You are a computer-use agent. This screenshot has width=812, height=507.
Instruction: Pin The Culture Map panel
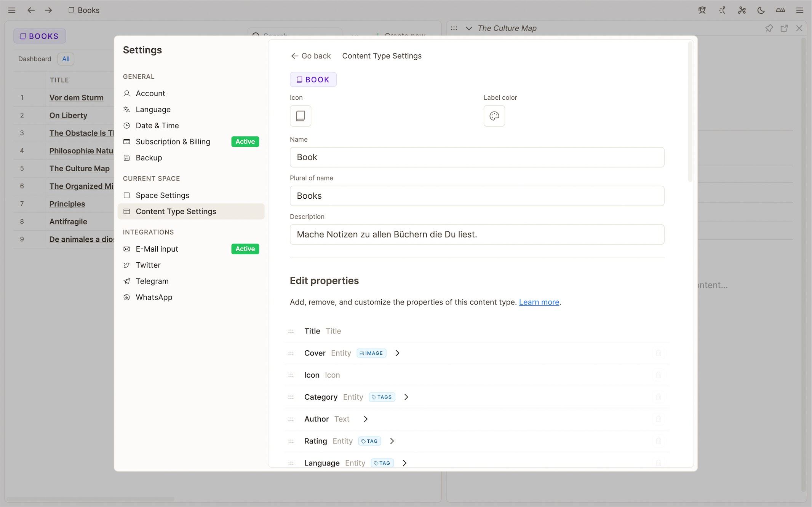(769, 28)
